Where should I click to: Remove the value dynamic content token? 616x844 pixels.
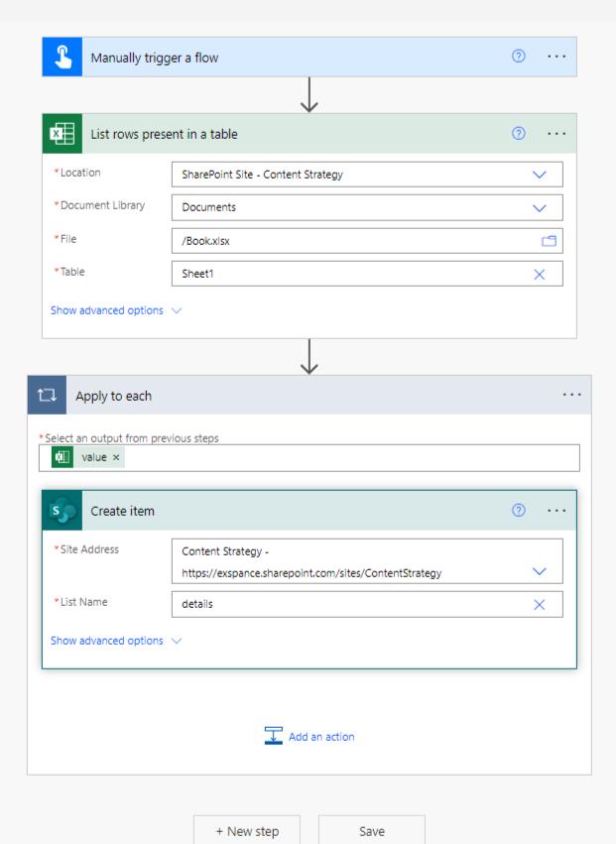tap(116, 457)
